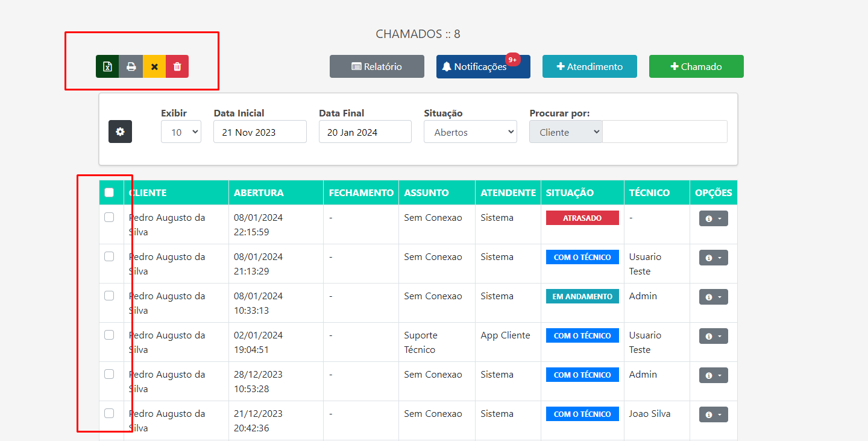
Task: Open the dark gear settings button
Action: [x=120, y=132]
